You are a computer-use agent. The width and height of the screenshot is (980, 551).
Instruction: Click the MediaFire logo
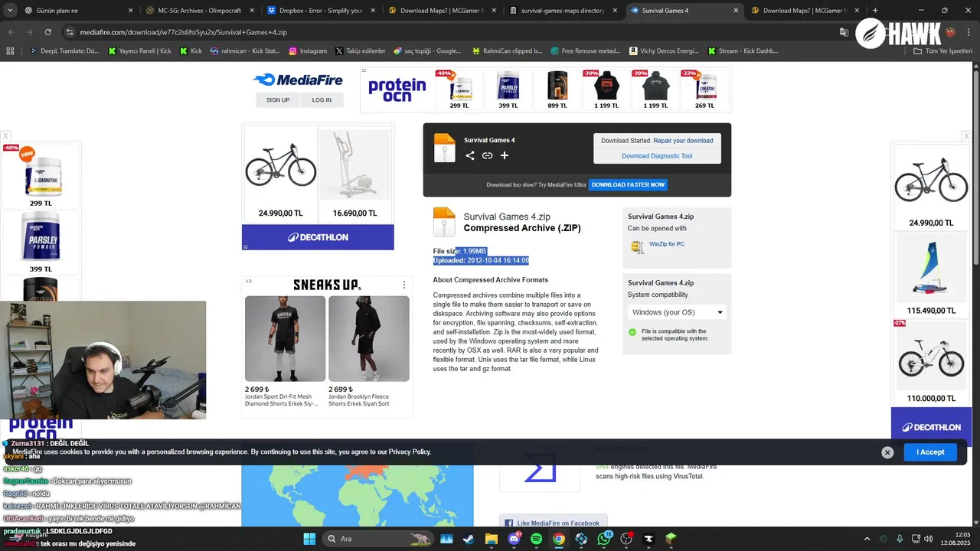tap(299, 80)
